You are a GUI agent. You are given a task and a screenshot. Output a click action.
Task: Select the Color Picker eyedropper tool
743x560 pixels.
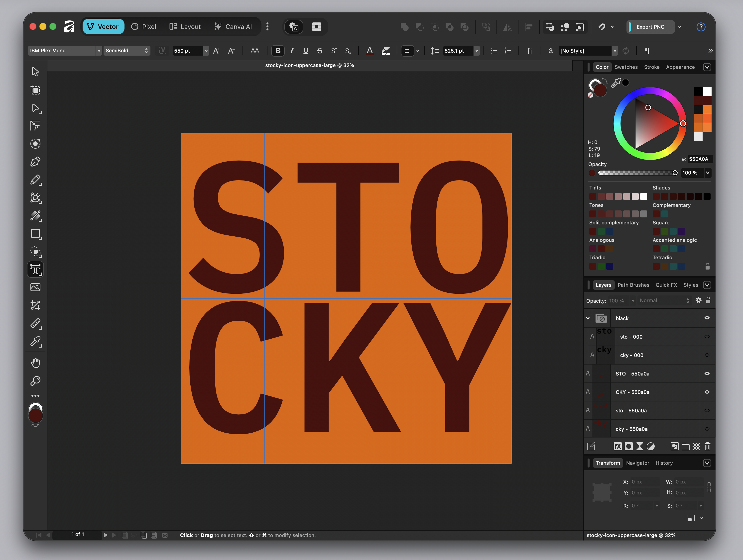pos(35,341)
